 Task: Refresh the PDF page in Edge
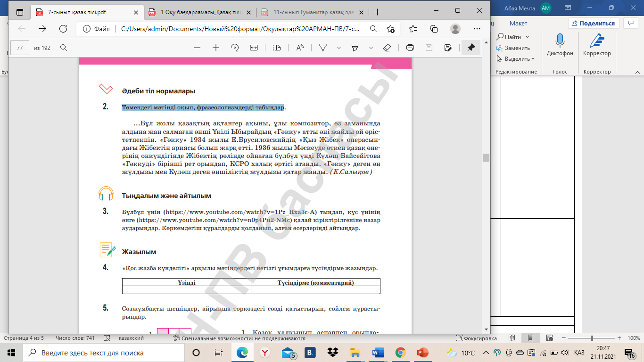[63, 29]
